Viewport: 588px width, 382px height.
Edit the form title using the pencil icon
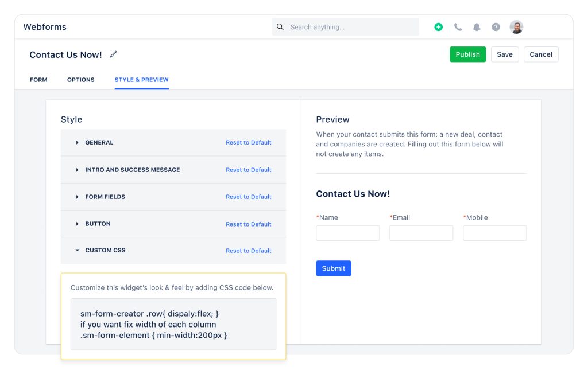(113, 54)
